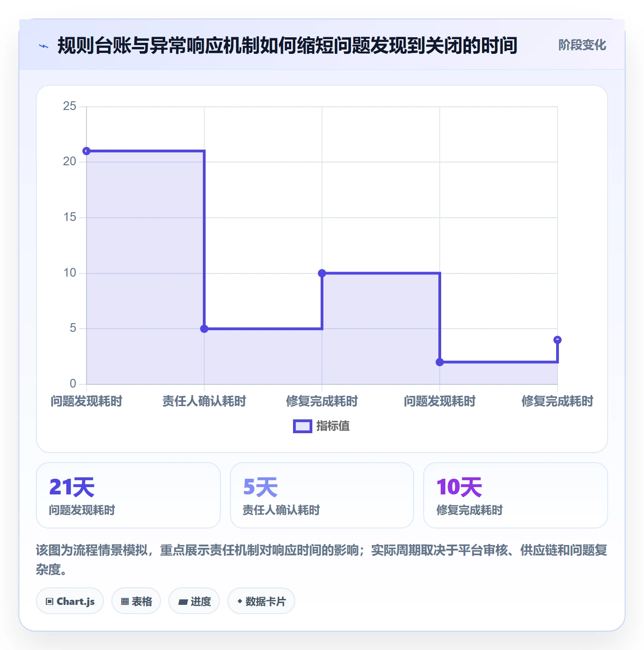Screen dimensions: 644x650
Task: Click the y-axis tick label 15
Action: coord(69,217)
